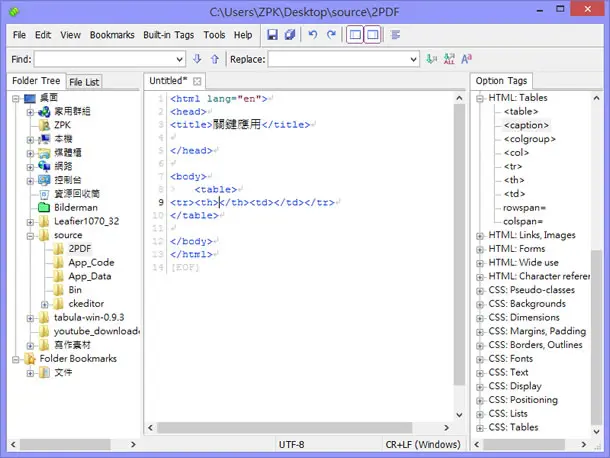
Task: Toggle the match case Aa icon
Action: pyautogui.click(x=466, y=59)
